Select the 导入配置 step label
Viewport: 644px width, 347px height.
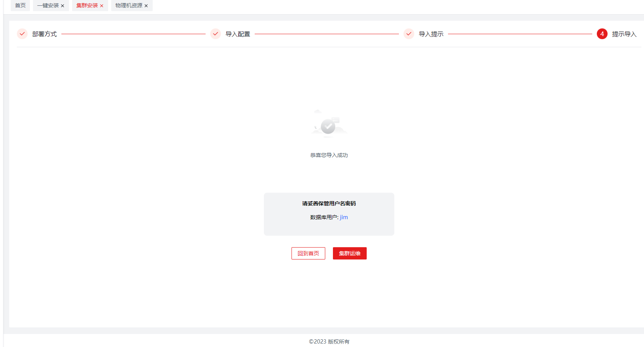coord(238,34)
